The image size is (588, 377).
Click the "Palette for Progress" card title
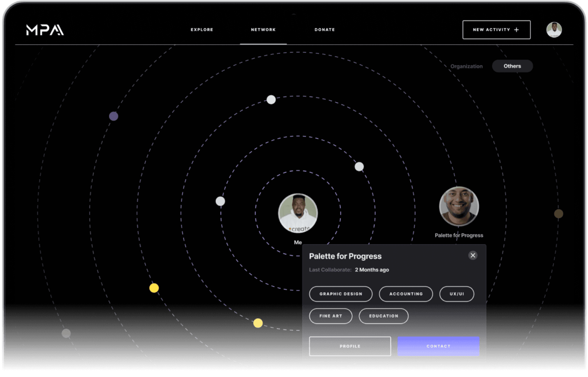click(345, 256)
